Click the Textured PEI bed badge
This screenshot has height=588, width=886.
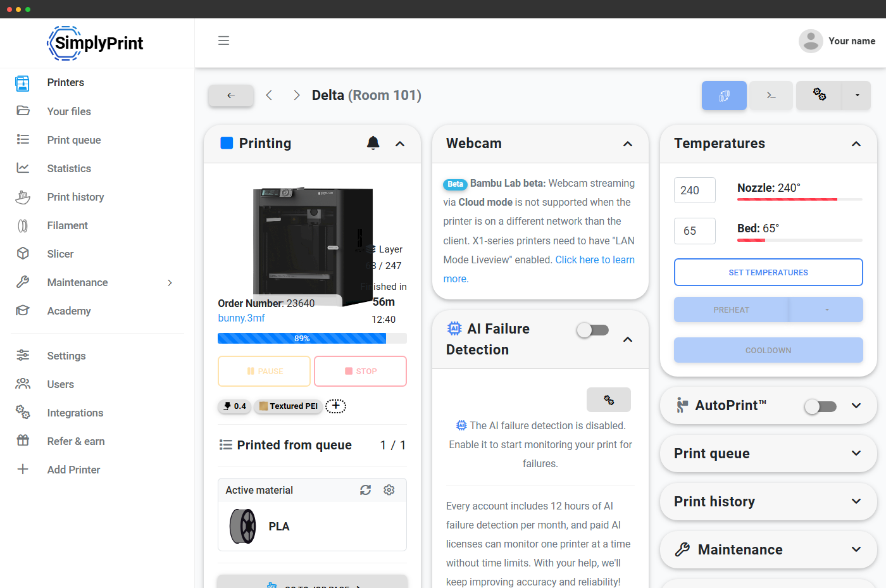coord(288,406)
